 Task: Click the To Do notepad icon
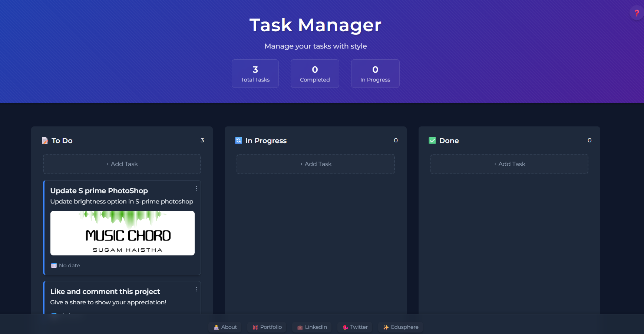[x=45, y=140]
